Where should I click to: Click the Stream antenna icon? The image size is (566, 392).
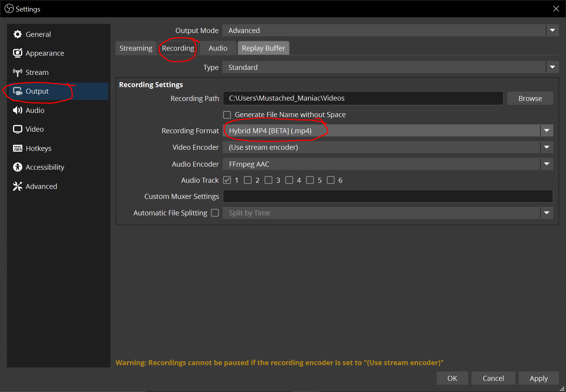pyautogui.click(x=18, y=72)
